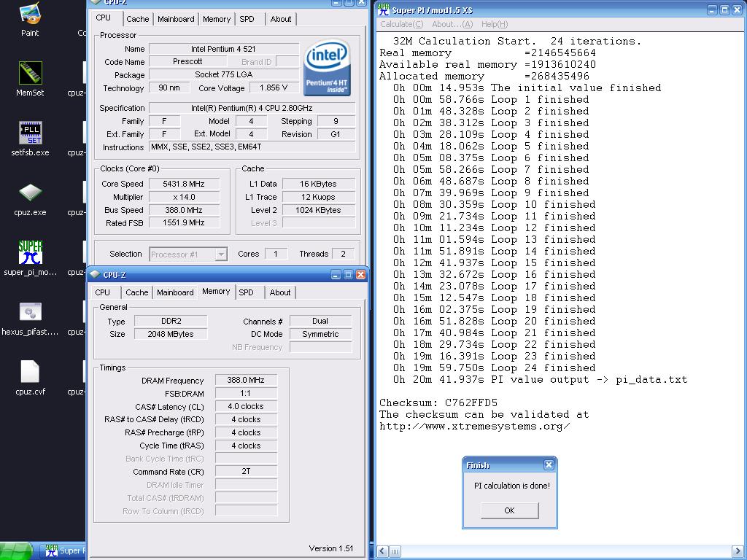
Task: Click the DC Mode Symmetric value
Action: point(320,334)
